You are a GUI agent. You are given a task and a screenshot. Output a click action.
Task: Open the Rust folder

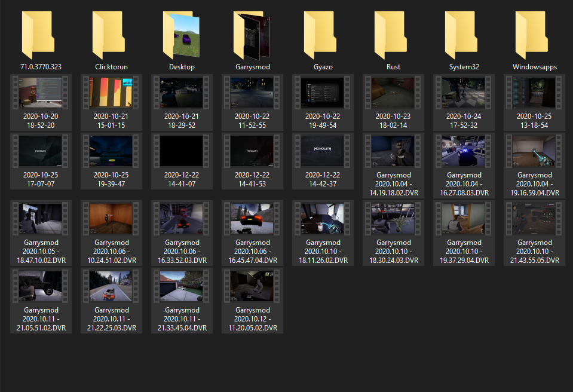[x=393, y=40]
